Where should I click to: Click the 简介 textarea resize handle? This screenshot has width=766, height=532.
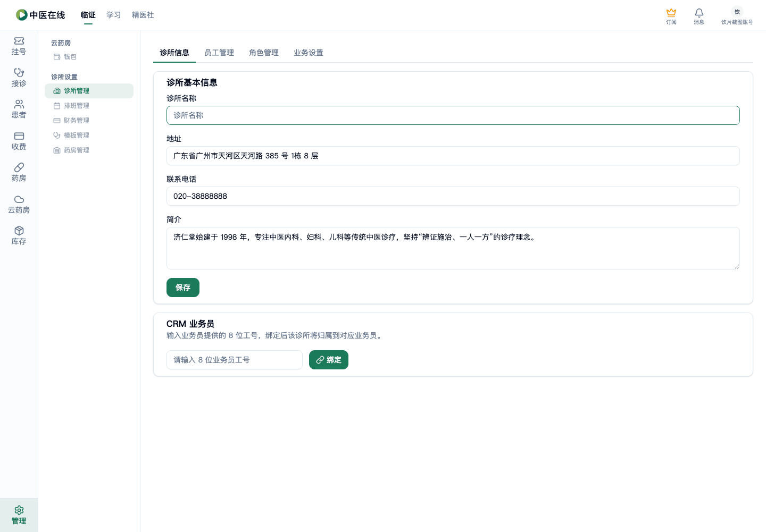(x=737, y=266)
